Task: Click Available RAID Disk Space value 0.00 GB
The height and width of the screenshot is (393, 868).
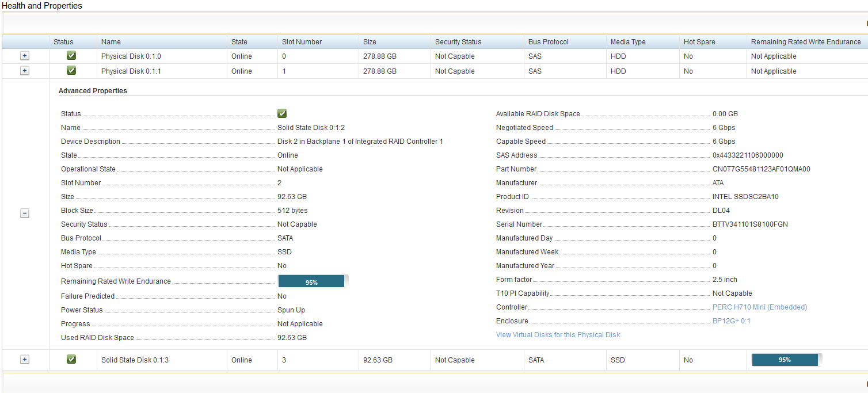Action: [x=725, y=114]
